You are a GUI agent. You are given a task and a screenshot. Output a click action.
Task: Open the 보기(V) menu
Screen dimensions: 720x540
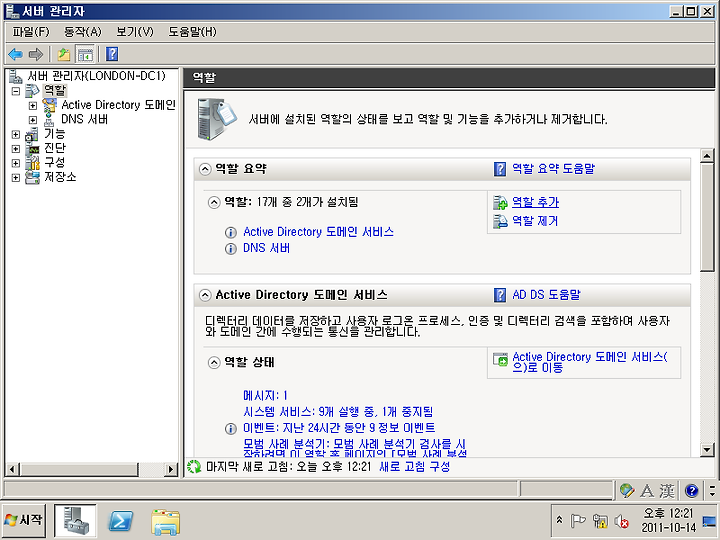[135, 32]
